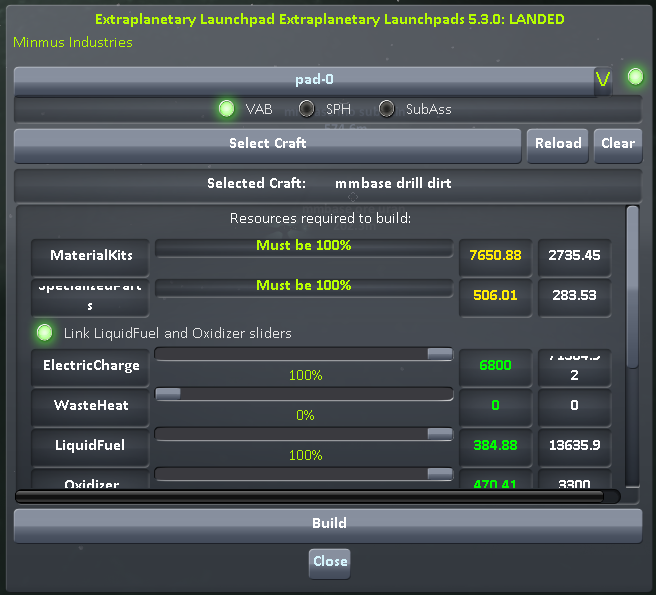Click the LiquidFuel resource label
Viewport: 656px width, 595px height.
(90, 447)
